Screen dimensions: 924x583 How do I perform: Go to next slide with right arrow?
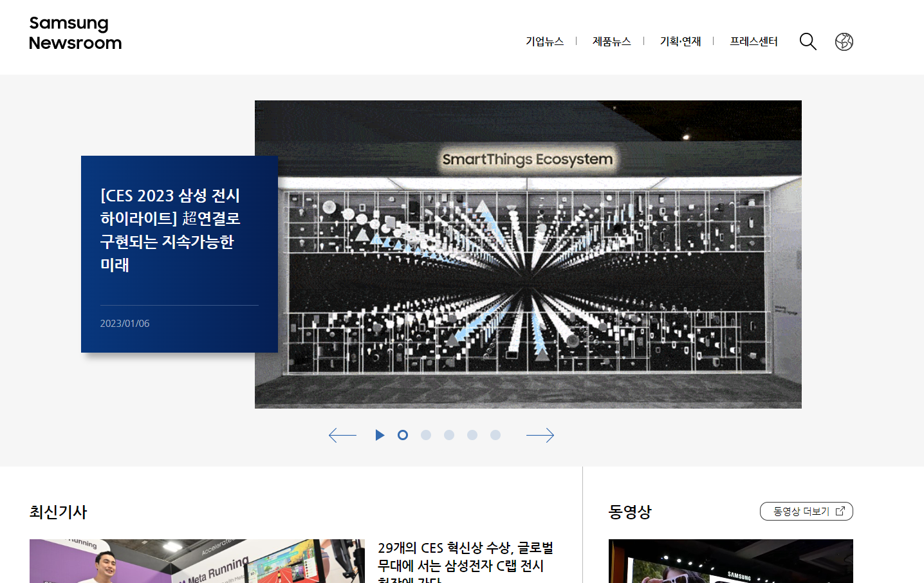point(541,435)
